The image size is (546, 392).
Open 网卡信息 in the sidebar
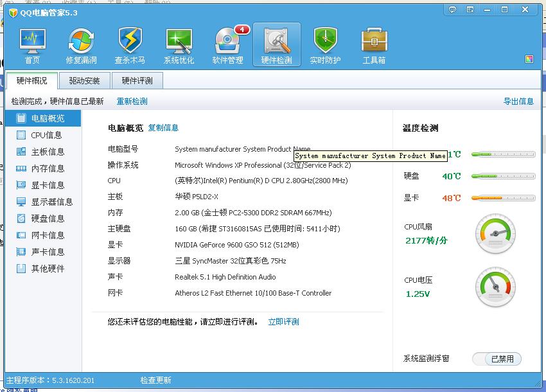pos(43,236)
